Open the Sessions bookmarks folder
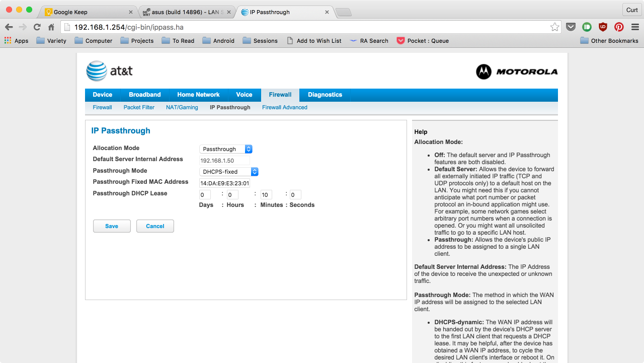Screen dimensions: 644x363 click(x=260, y=41)
